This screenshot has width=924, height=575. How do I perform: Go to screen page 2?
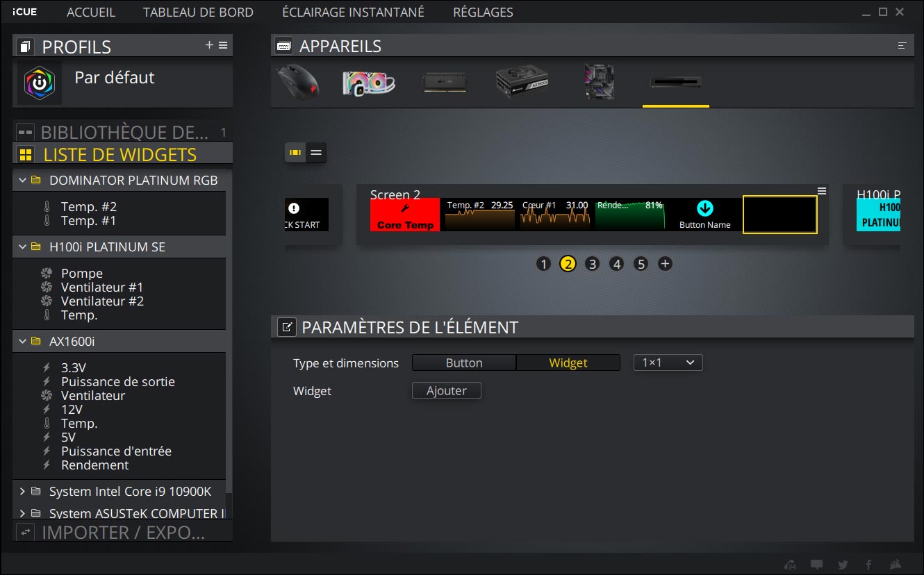[568, 264]
